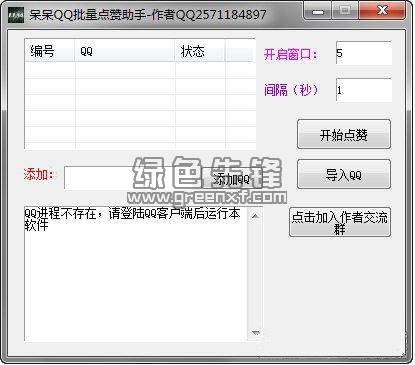This screenshot has width=415, height=365.
Task: Click 点击加入作者交流群 button
Action: click(x=340, y=222)
